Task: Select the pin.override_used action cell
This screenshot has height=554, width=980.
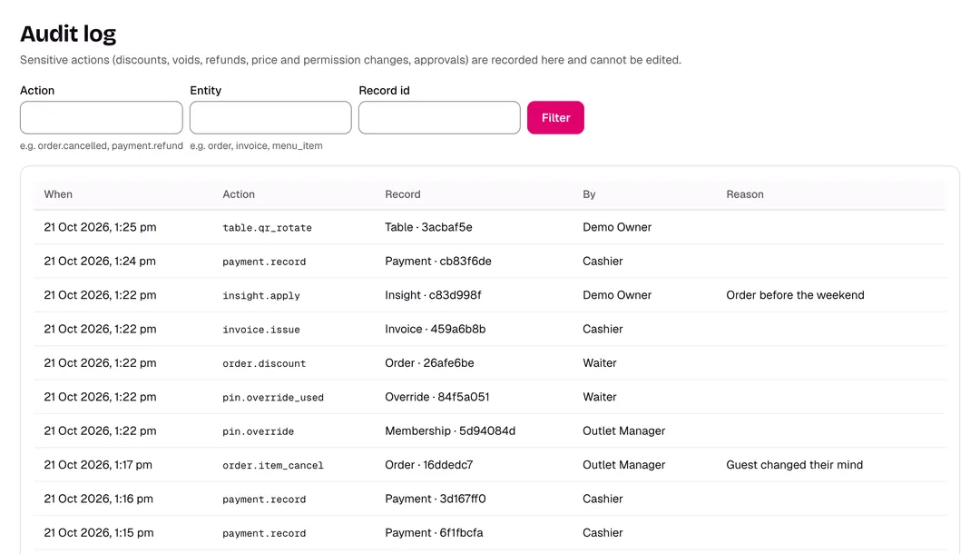Action: click(273, 397)
